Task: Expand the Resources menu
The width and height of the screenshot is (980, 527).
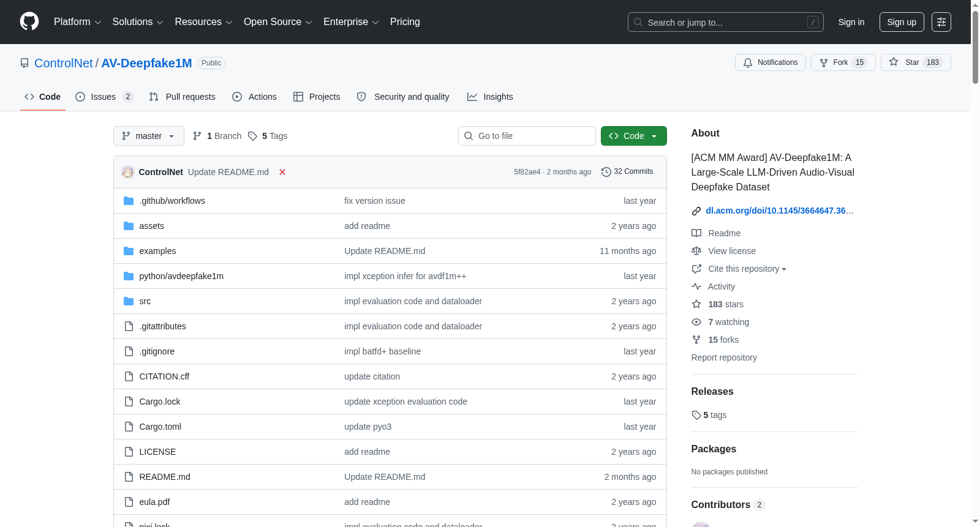Action: [x=203, y=22]
